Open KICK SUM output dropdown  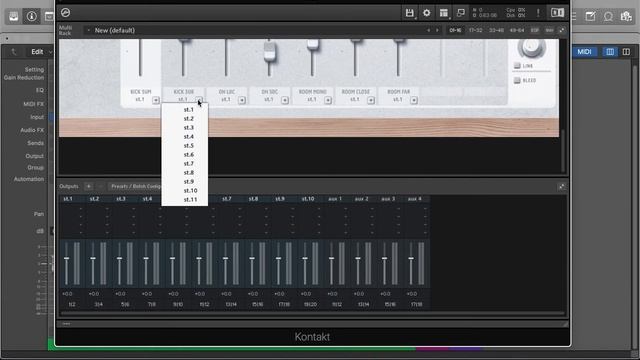pyautogui.click(x=156, y=100)
